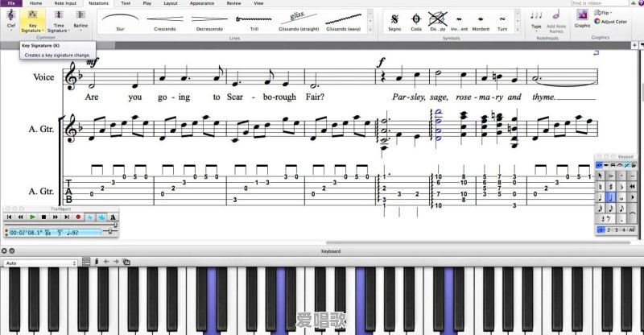644x335 pixels.
Task: Click the Find in ribbon field
Action: pyautogui.click(x=600, y=3)
